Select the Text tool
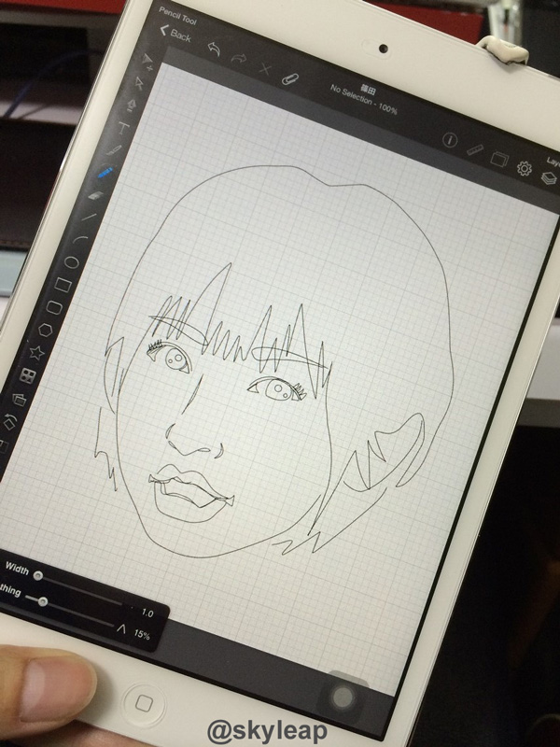The height and width of the screenshot is (747, 560). 123,128
